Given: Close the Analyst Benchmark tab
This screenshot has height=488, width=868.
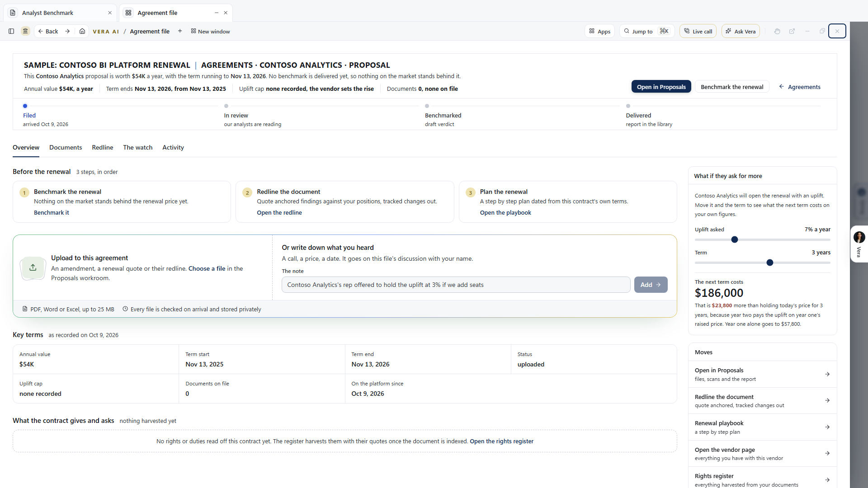Looking at the screenshot, I should (110, 13).
